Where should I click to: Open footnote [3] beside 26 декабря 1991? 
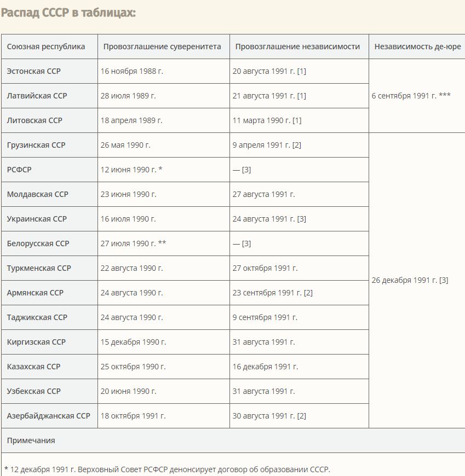[x=444, y=280]
